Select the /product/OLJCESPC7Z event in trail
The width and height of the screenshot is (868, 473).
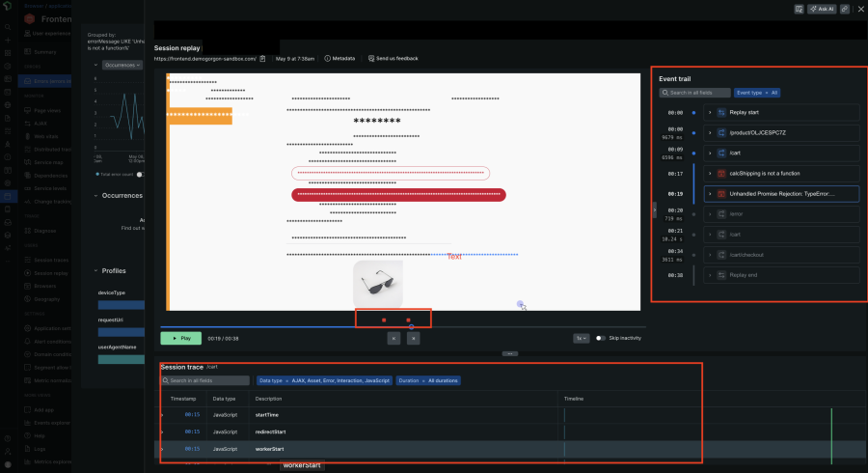click(781, 132)
